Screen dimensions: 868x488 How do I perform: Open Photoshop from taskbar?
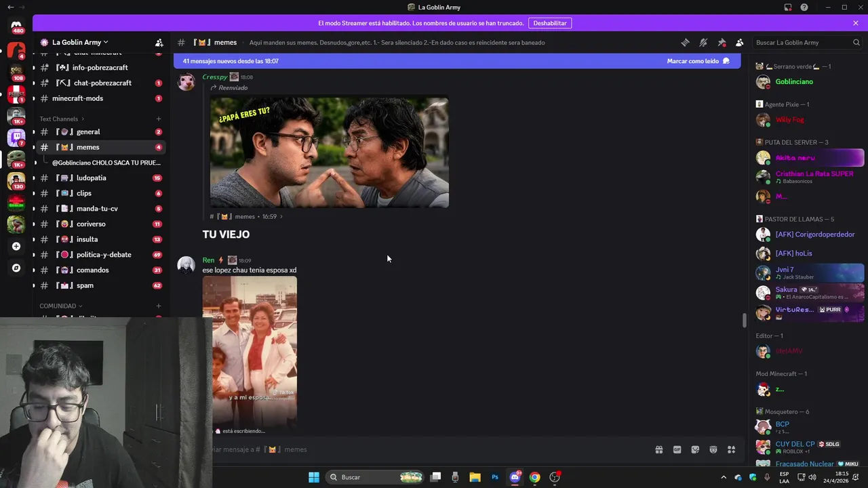point(495,477)
